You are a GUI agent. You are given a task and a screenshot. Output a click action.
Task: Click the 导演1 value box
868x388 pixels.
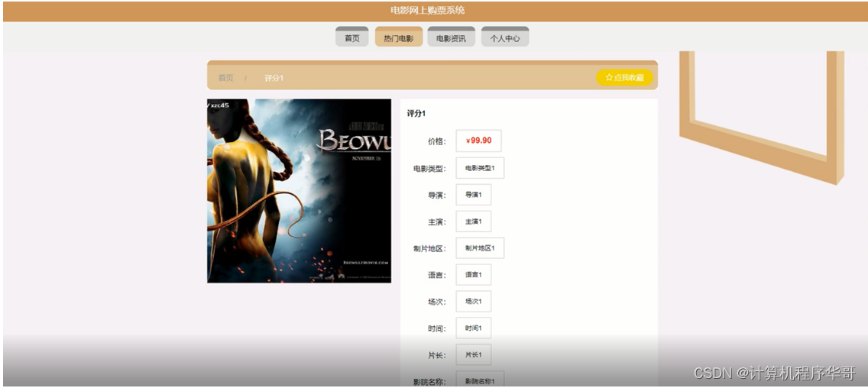pyautogui.click(x=473, y=195)
